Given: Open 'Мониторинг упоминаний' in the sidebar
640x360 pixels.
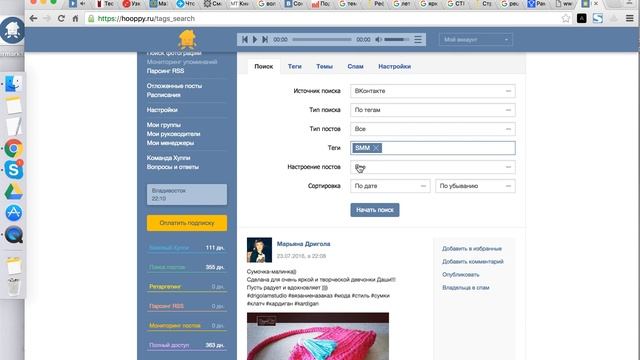Looking at the screenshot, I should coord(182,62).
